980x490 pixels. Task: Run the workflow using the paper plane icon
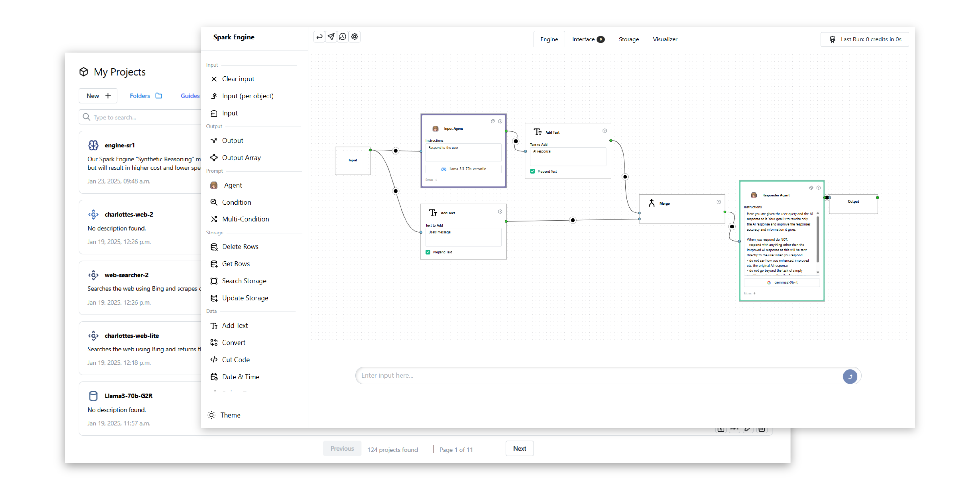tap(331, 37)
